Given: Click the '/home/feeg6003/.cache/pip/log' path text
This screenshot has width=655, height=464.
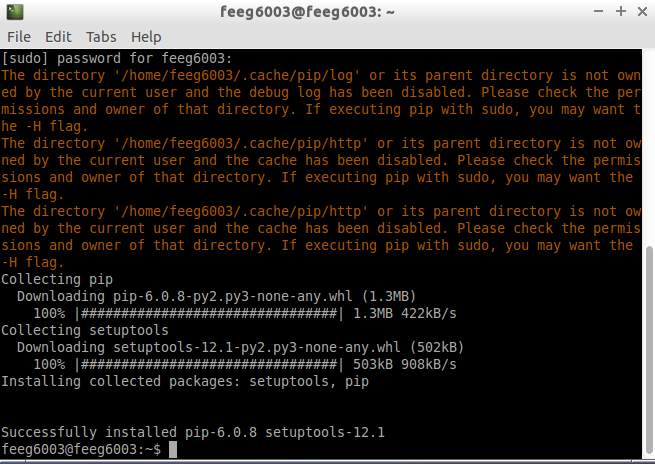Looking at the screenshot, I should [237, 75].
